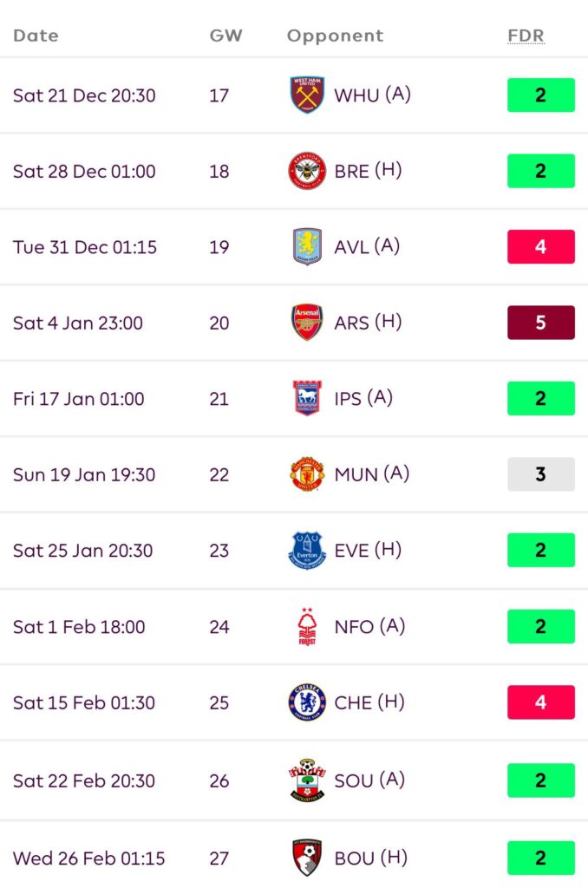
Task: Open the Sat 4 Jan 23:00 fixture
Action: tap(78, 323)
